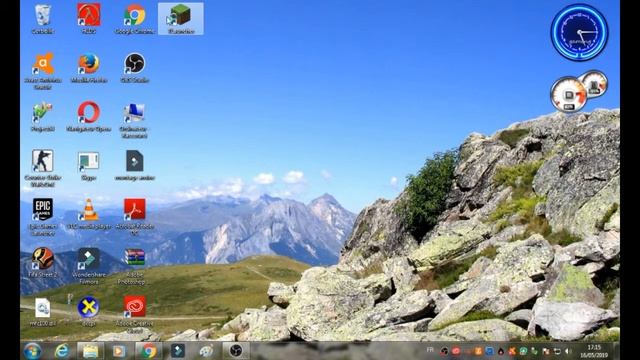Launch the Counter-Strike desktop shortcut
The height and width of the screenshot is (360, 640).
click(x=42, y=168)
